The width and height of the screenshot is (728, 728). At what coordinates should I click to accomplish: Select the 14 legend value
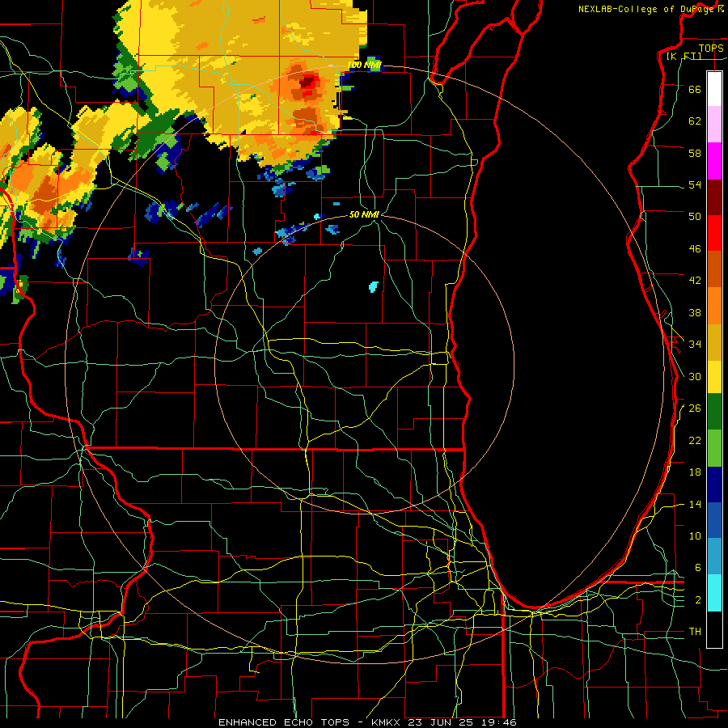tap(695, 504)
